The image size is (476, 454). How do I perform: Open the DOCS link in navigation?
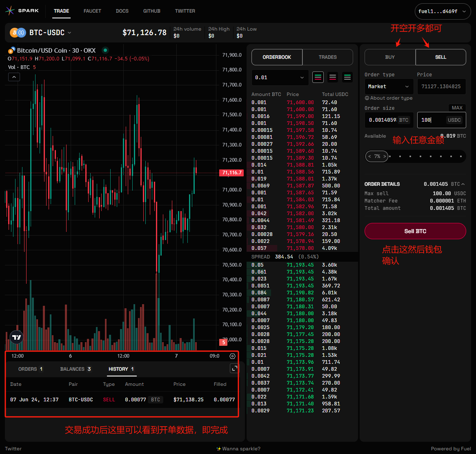pyautogui.click(x=122, y=11)
